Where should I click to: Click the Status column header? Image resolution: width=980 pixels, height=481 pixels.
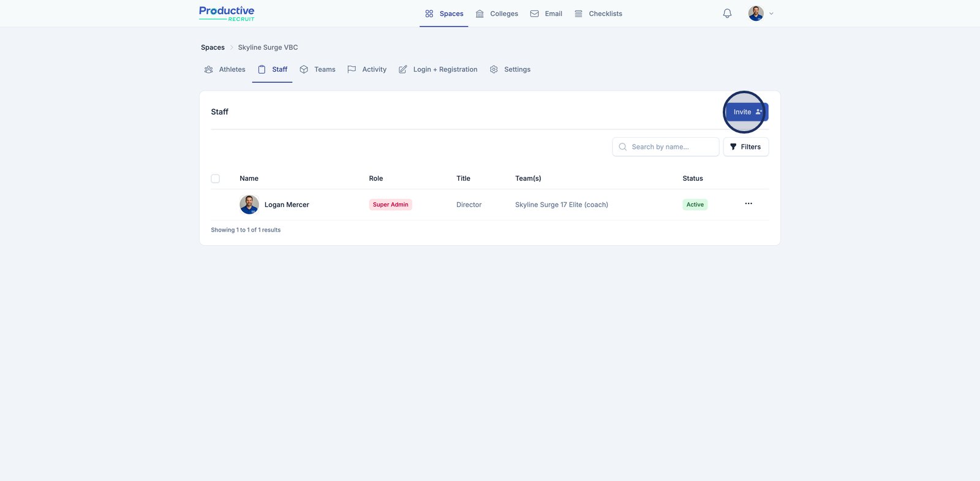693,178
